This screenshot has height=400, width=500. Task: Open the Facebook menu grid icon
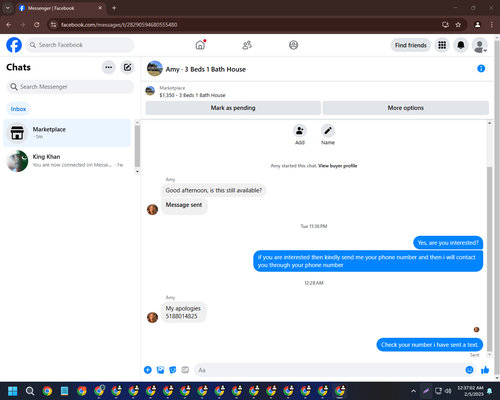(442, 45)
